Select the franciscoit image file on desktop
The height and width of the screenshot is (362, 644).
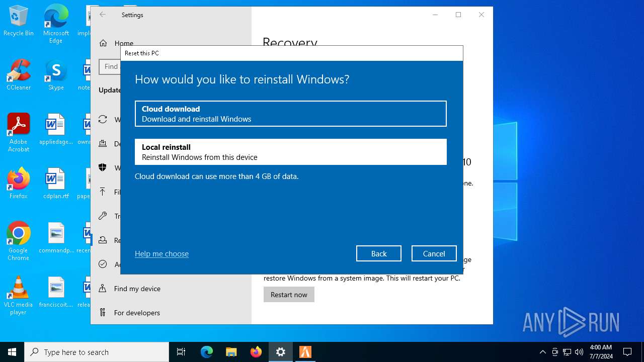click(x=56, y=293)
